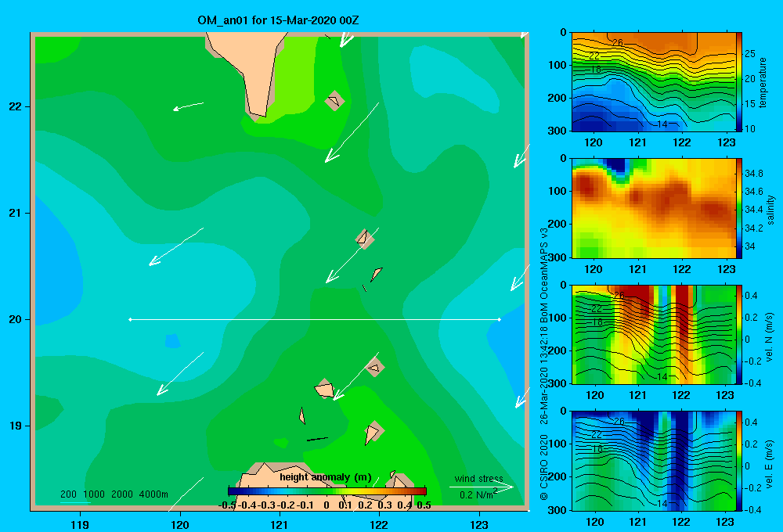Click the "200 1000 2000 4000m" depth legend
Viewport: 783px width, 532px height.
click(114, 494)
